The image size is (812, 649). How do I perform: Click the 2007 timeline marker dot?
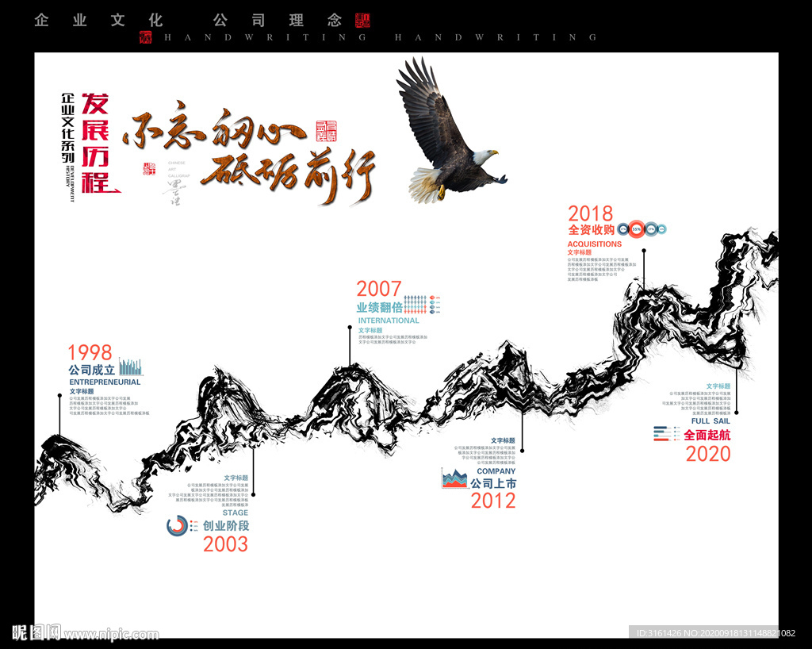pos(350,327)
